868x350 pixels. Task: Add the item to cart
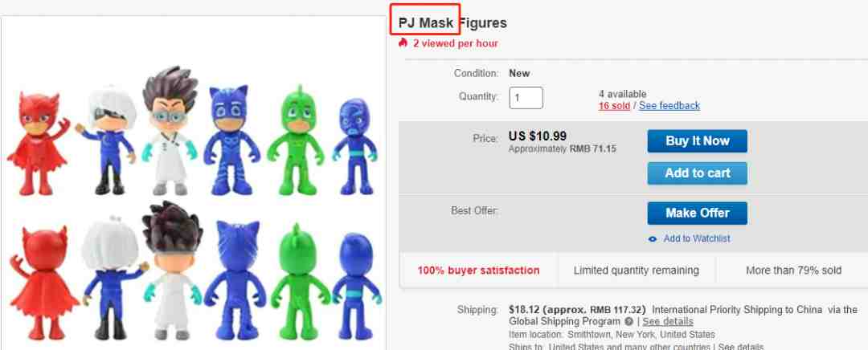click(697, 173)
